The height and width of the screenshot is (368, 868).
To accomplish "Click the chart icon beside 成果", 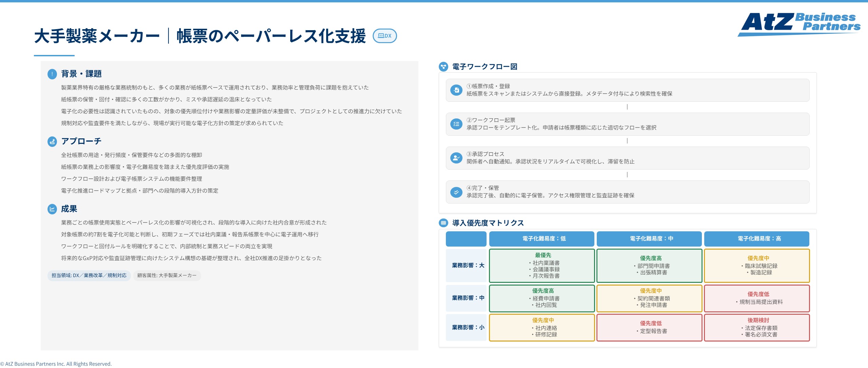I will coord(52,209).
